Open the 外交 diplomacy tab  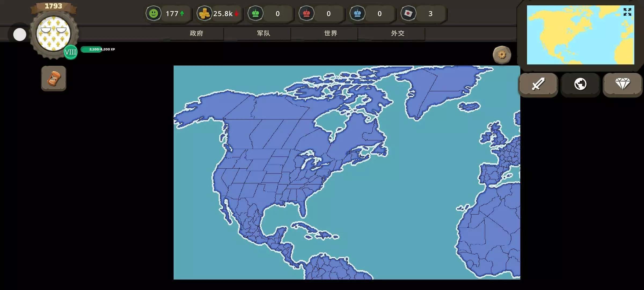point(398,33)
